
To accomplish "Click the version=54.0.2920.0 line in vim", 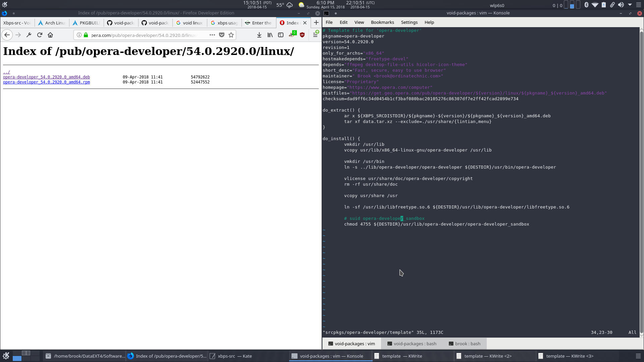I will 348,42.
